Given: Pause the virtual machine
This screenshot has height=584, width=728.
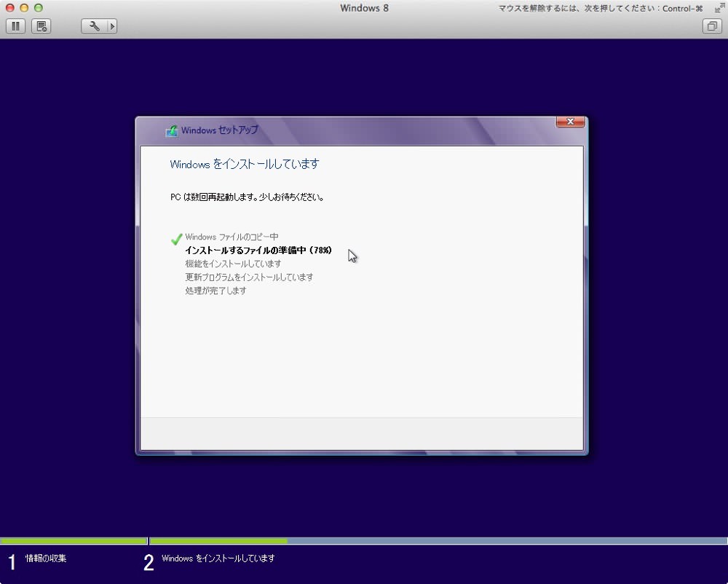Looking at the screenshot, I should 15,26.
